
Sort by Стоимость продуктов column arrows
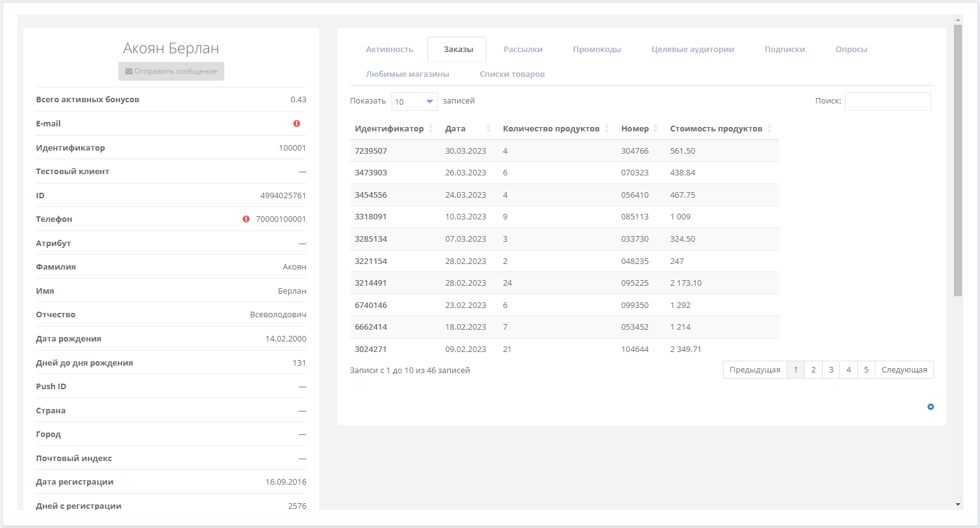click(769, 129)
